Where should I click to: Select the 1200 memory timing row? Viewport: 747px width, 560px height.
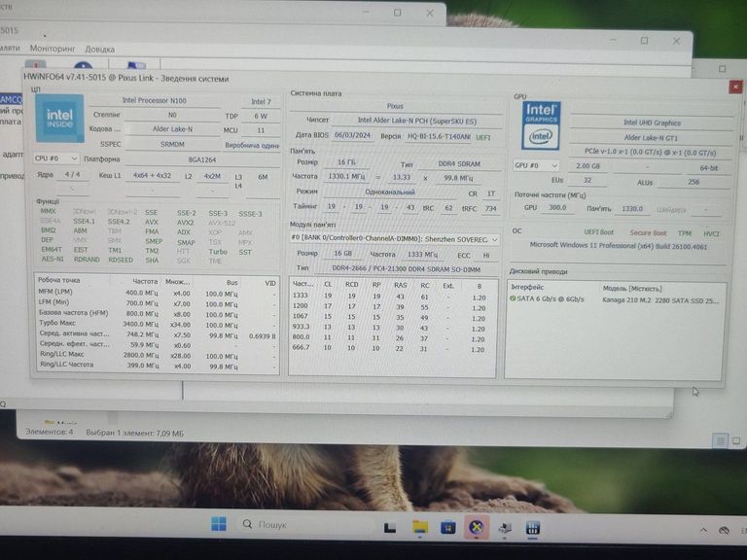coord(393,306)
